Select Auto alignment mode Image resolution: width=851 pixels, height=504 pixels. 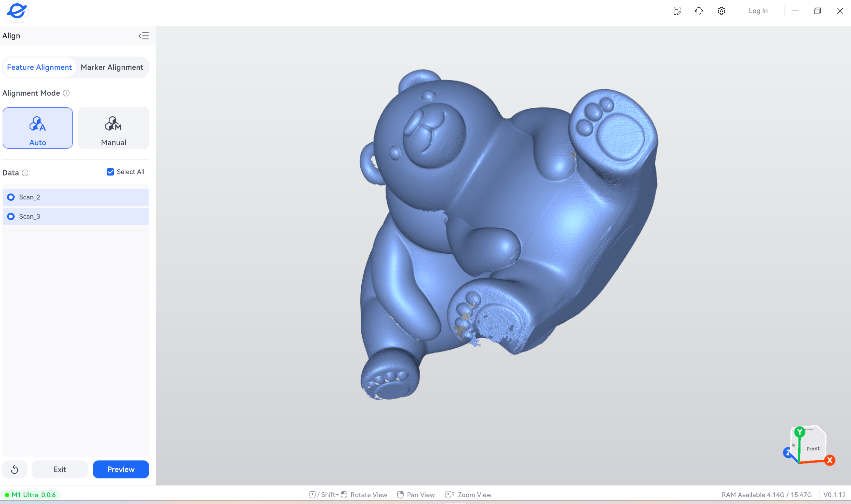(38, 128)
